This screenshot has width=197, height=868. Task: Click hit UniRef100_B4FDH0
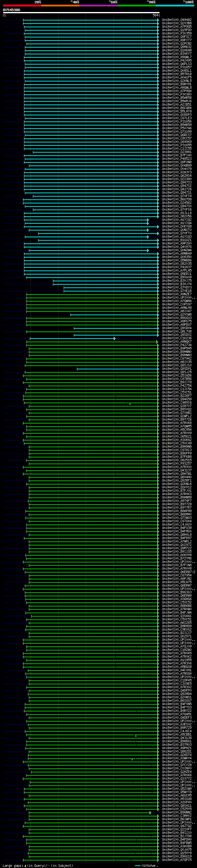pos(176,840)
